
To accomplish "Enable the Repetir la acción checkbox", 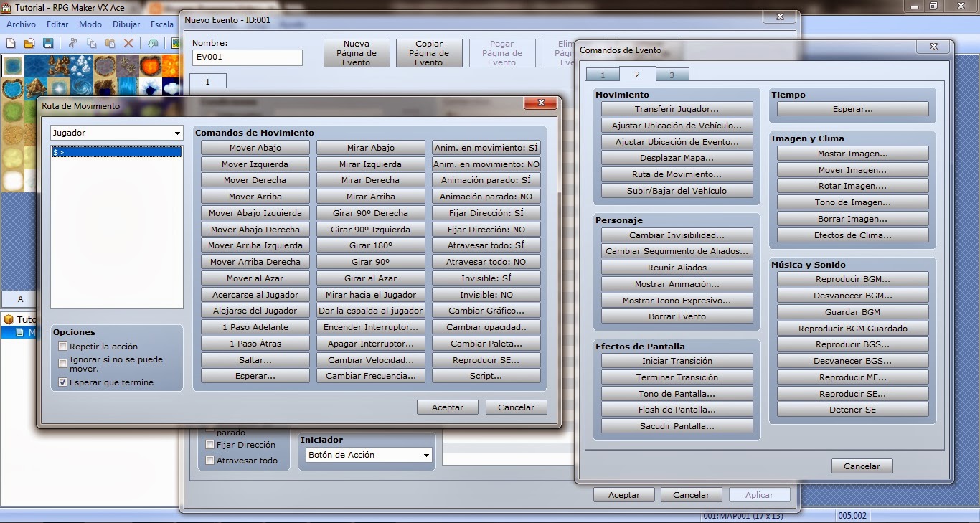I will 62,346.
